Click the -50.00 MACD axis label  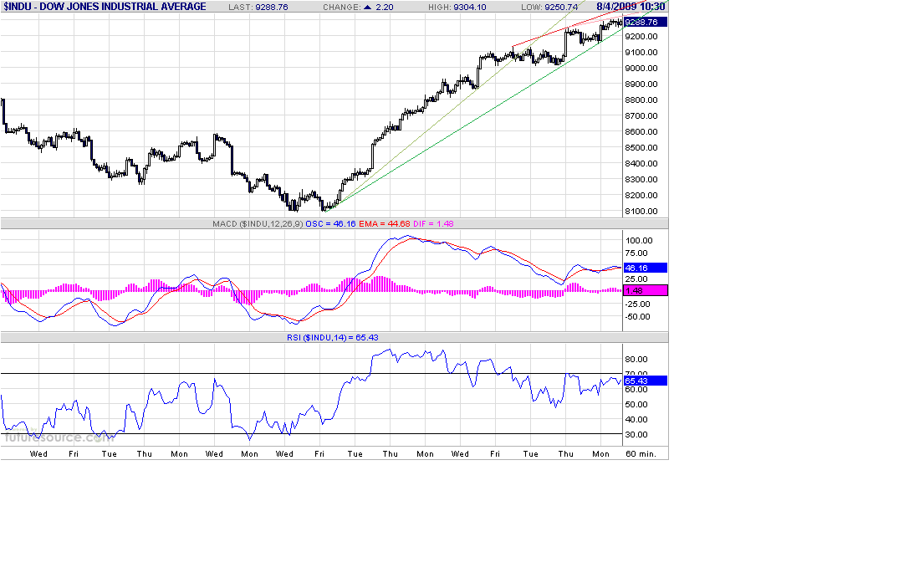[x=638, y=317]
